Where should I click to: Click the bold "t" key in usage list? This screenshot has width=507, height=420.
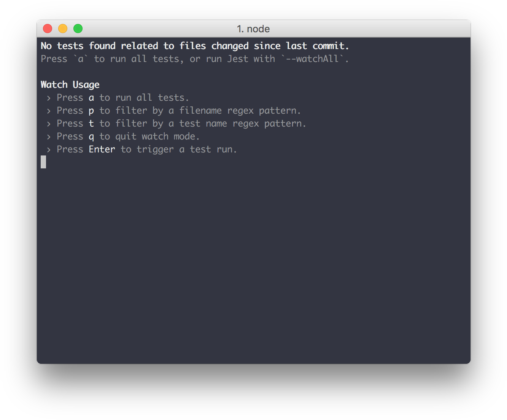[91, 124]
